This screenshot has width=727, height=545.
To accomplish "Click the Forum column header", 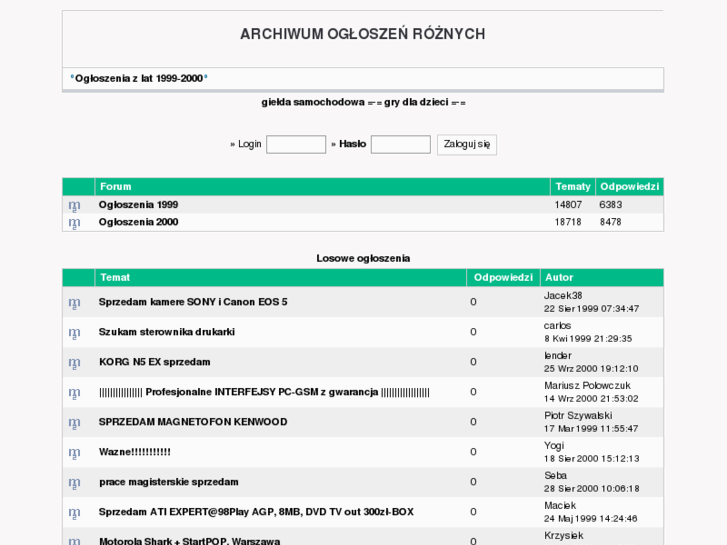I will coord(116,186).
